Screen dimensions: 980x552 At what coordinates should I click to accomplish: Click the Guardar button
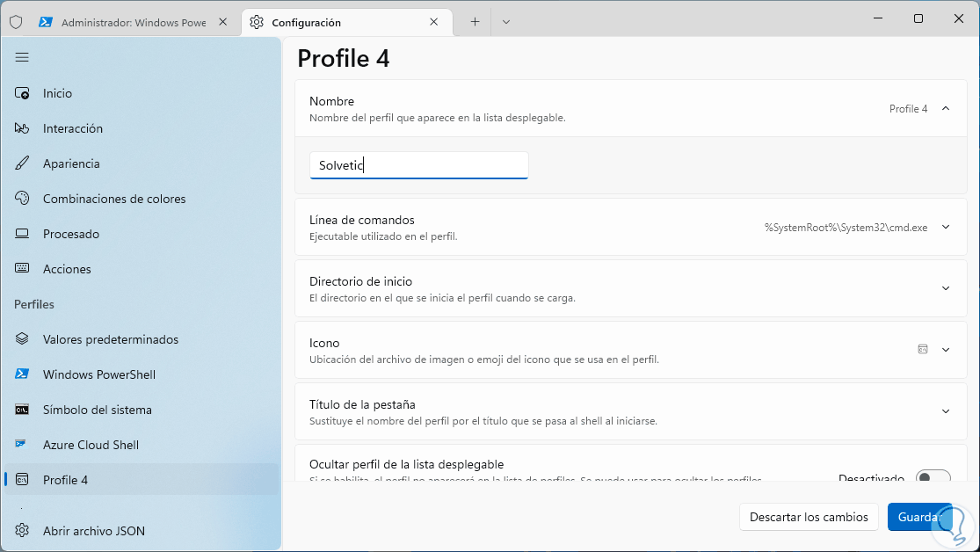click(x=919, y=517)
